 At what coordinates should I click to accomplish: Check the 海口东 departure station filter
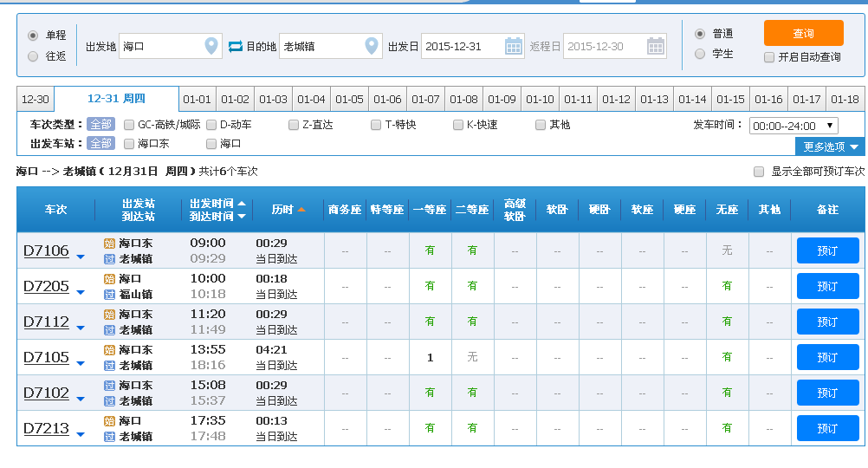pos(129,144)
